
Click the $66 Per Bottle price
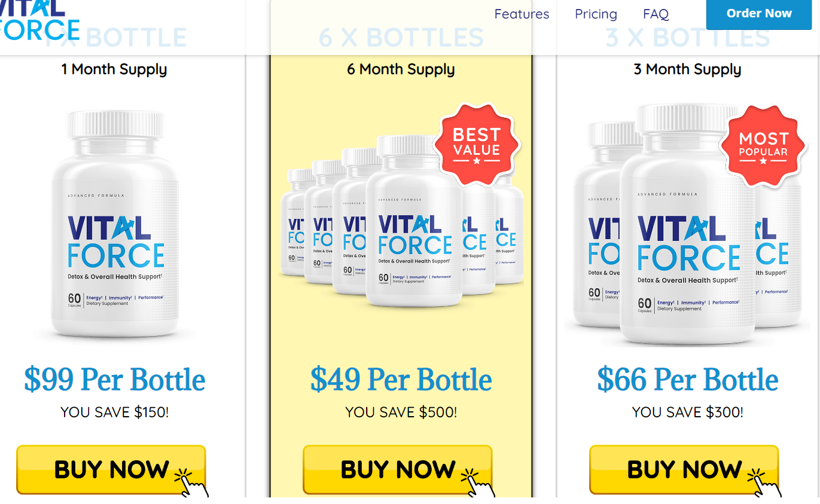pos(688,379)
